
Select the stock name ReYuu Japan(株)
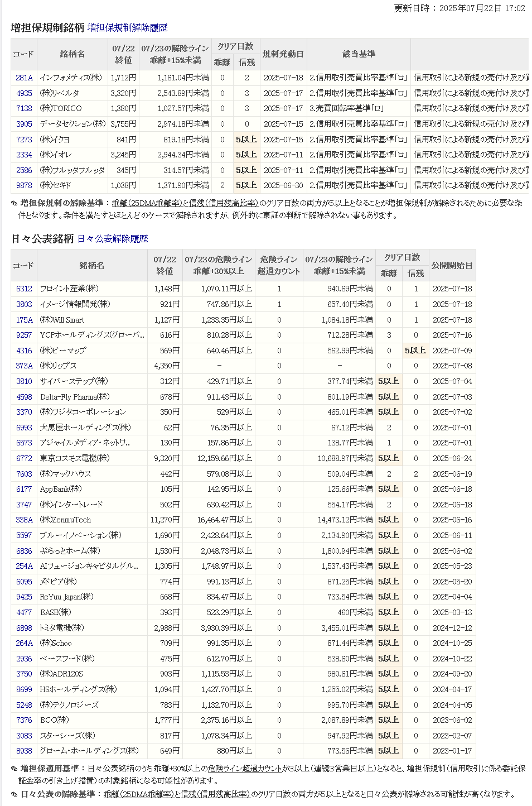[67, 597]
